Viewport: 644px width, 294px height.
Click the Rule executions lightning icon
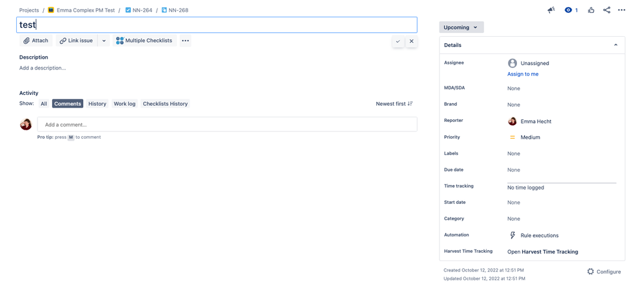click(512, 235)
